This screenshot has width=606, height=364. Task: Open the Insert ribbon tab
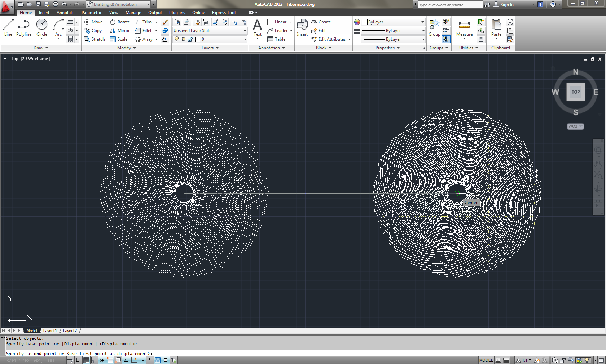44,13
